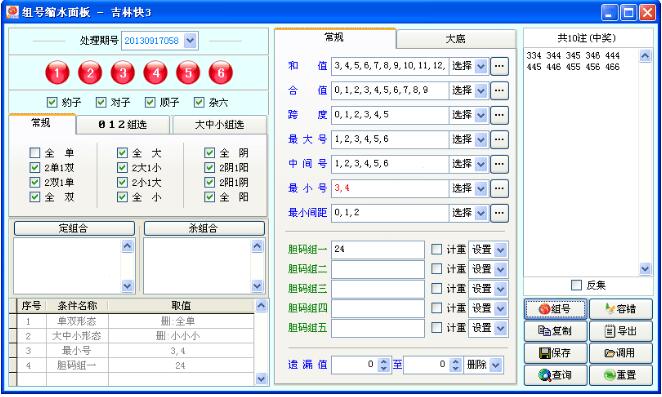The image size is (662, 397).
Task: Toggle the 豹子 checkbox
Action: click(x=52, y=102)
